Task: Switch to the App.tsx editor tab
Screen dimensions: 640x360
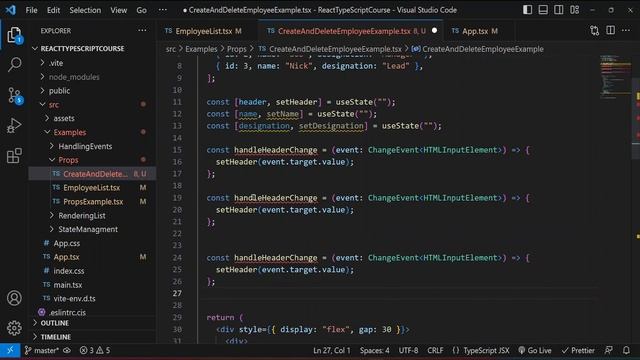Action: coord(476,31)
